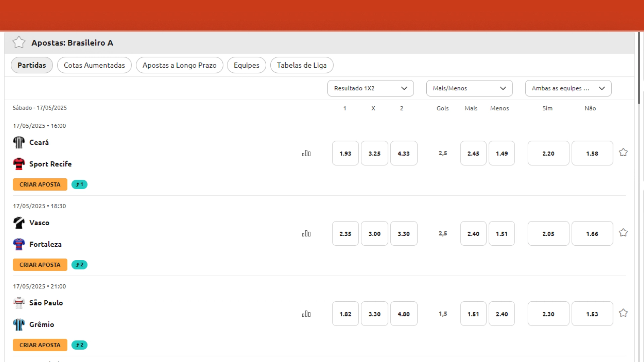Select Sim at 2.05 for Vasco match
The image size is (644, 362).
(x=548, y=234)
